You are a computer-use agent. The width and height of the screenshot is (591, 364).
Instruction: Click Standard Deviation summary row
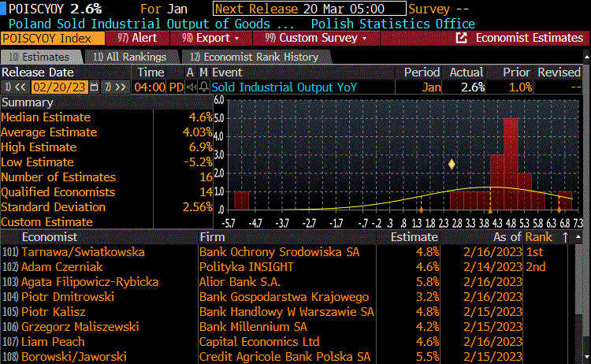coord(106,207)
